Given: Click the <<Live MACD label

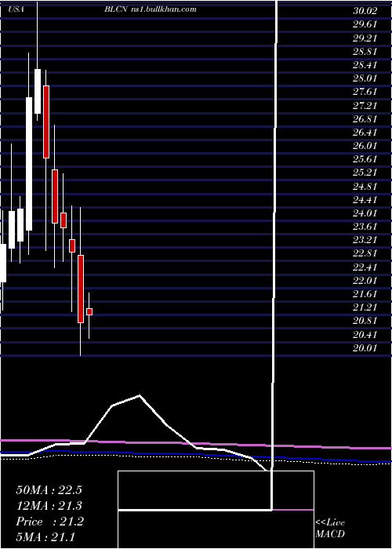Looking at the screenshot, I should coord(330,529).
